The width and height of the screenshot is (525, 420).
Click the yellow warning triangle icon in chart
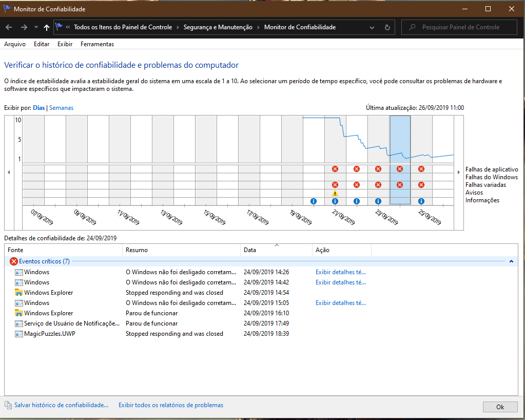pyautogui.click(x=335, y=193)
